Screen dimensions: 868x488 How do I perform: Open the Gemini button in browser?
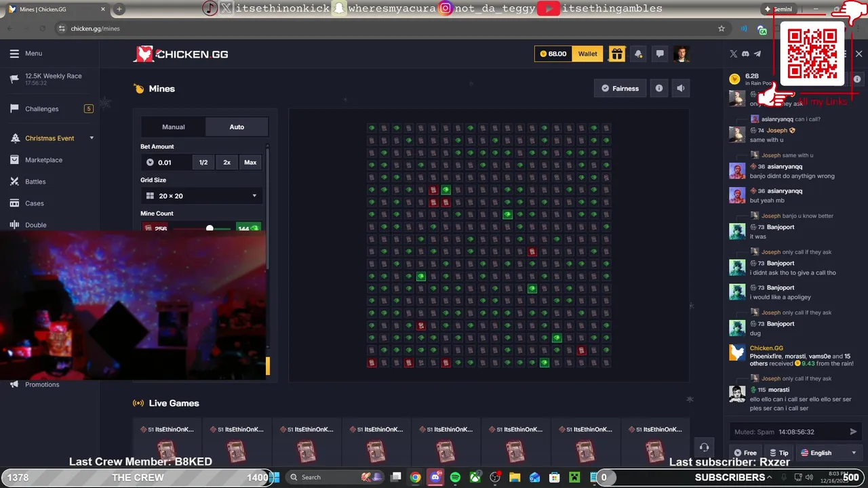point(778,9)
